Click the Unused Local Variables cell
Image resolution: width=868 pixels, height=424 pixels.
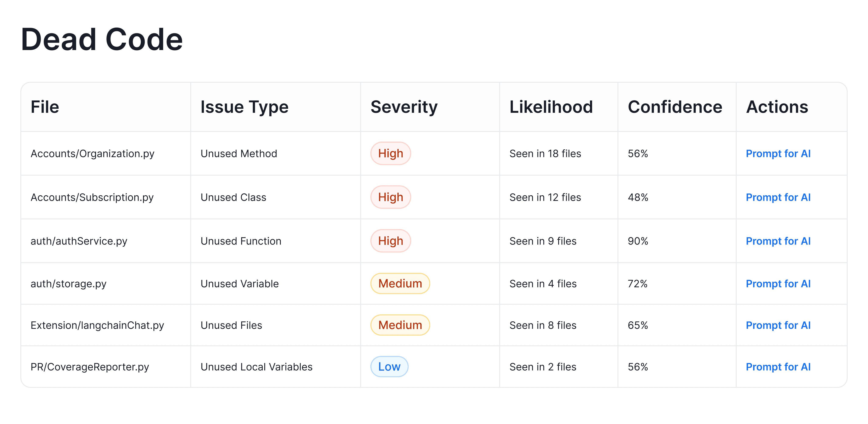(256, 367)
